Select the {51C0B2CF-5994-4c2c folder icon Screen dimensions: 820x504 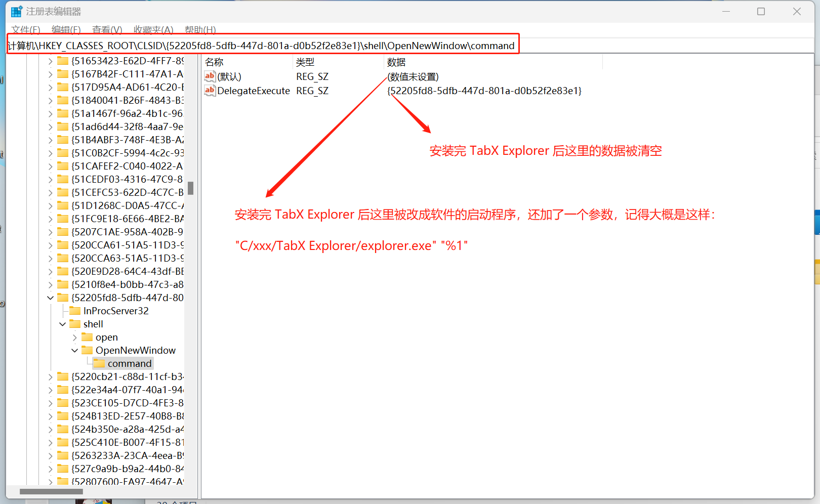pyautogui.click(x=63, y=153)
